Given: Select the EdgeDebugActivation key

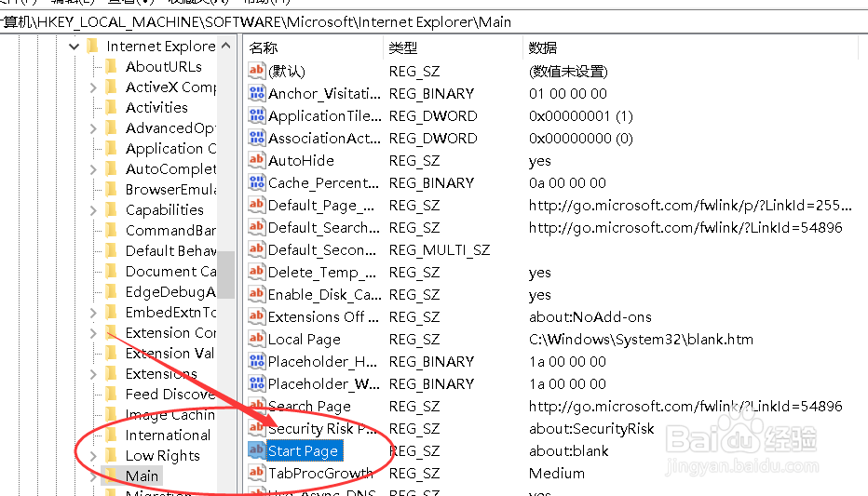Looking at the screenshot, I should (170, 292).
